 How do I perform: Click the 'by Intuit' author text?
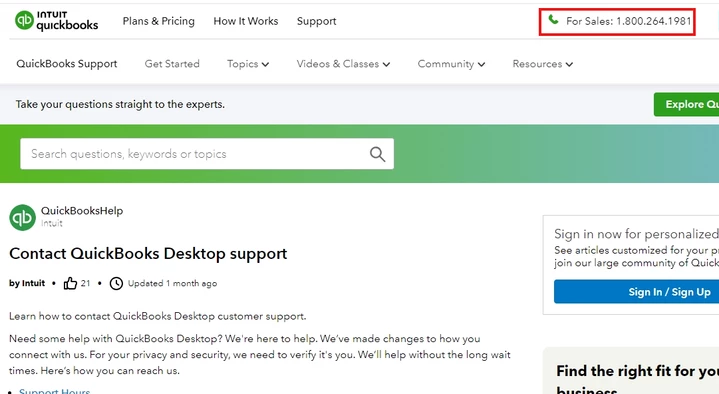pos(27,283)
